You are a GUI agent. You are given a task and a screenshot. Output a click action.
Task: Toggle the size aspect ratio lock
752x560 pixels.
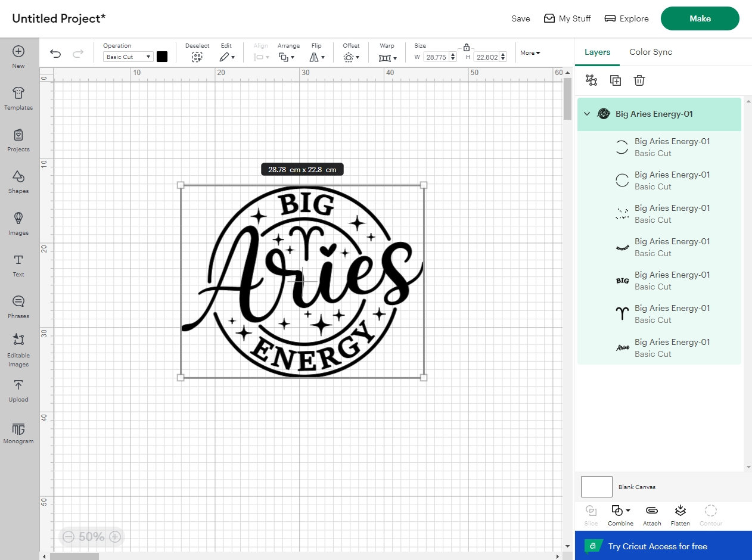tap(467, 46)
